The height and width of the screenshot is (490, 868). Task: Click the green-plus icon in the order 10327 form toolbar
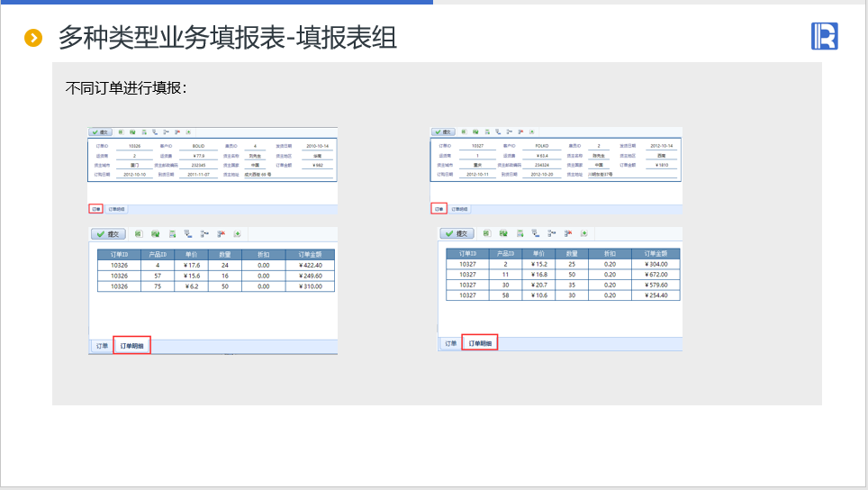[531, 132]
